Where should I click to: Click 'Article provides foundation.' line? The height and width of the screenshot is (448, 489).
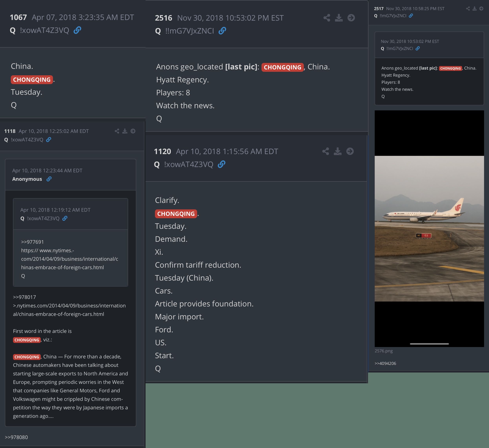[x=204, y=304]
